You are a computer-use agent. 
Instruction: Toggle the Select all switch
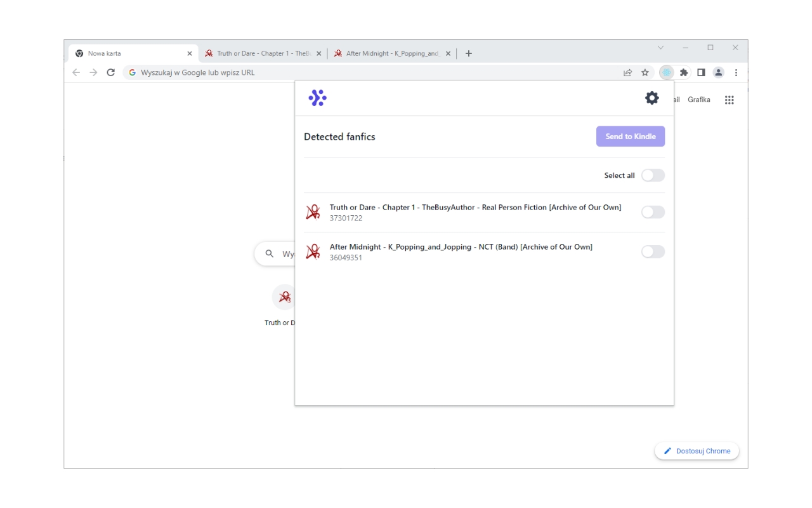[653, 175]
